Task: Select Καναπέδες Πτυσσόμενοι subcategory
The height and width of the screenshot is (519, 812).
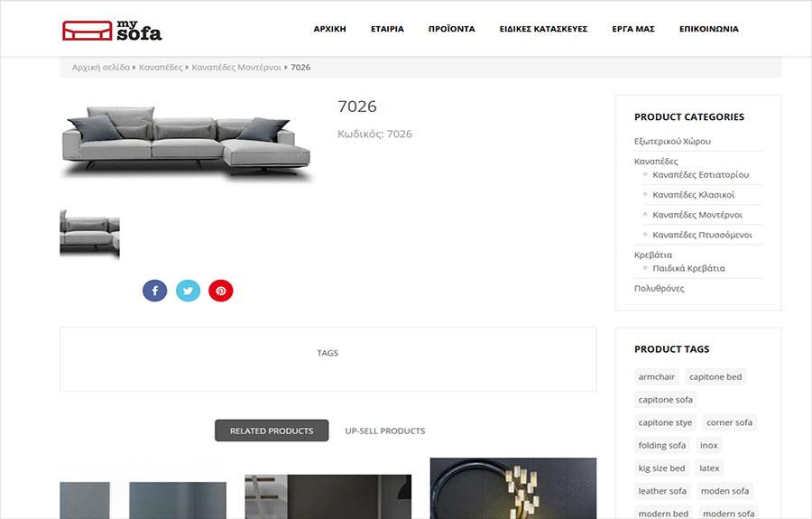Action: [x=702, y=235]
